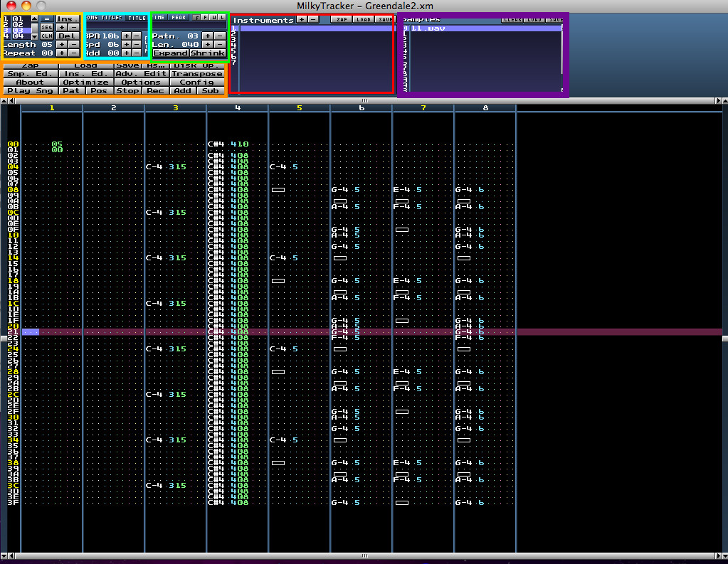Viewport: 728px width, 564px height.
Task: Increase Repeat value with its plus button
Action: coord(62,53)
